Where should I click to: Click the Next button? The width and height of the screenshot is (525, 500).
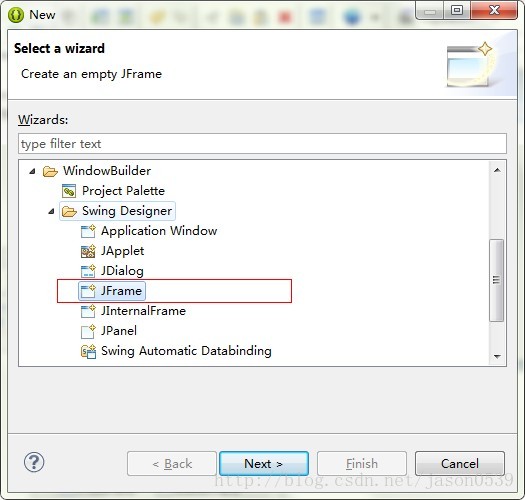pyautogui.click(x=264, y=463)
